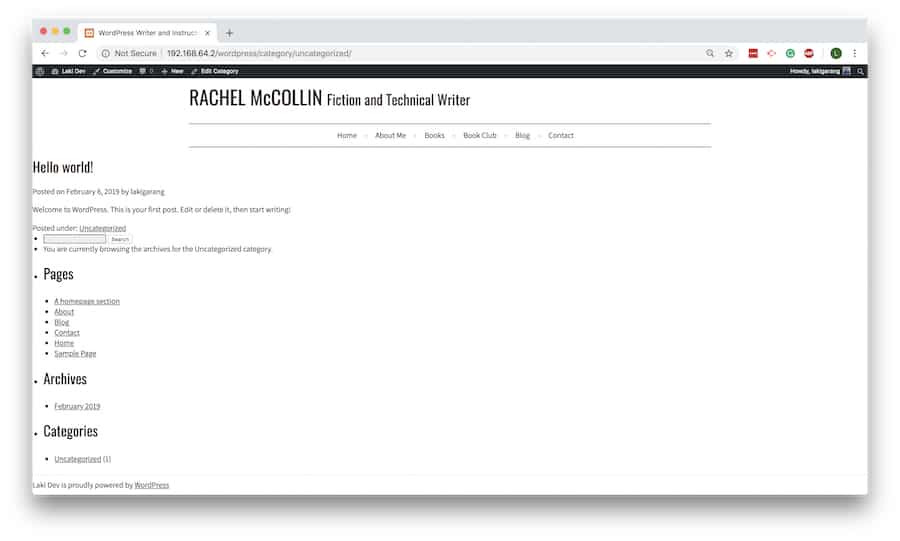This screenshot has width=900, height=541.
Task: Open the Chrome three-dot menu
Action: (855, 53)
